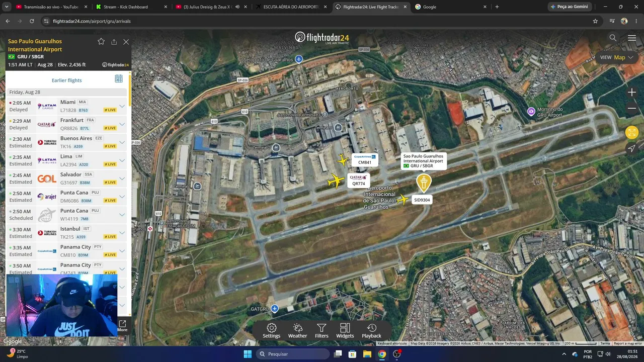Open Microsoft Store from the taskbar
This screenshot has width=644, height=362.
353,354
